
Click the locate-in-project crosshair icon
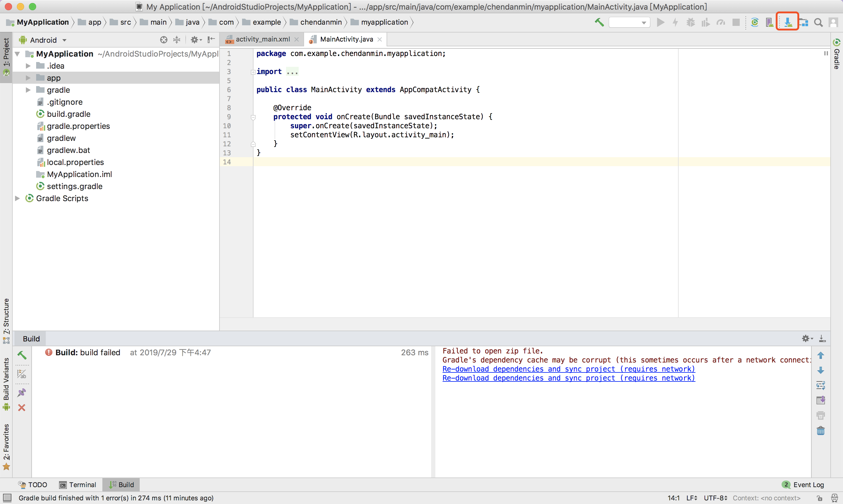click(164, 40)
